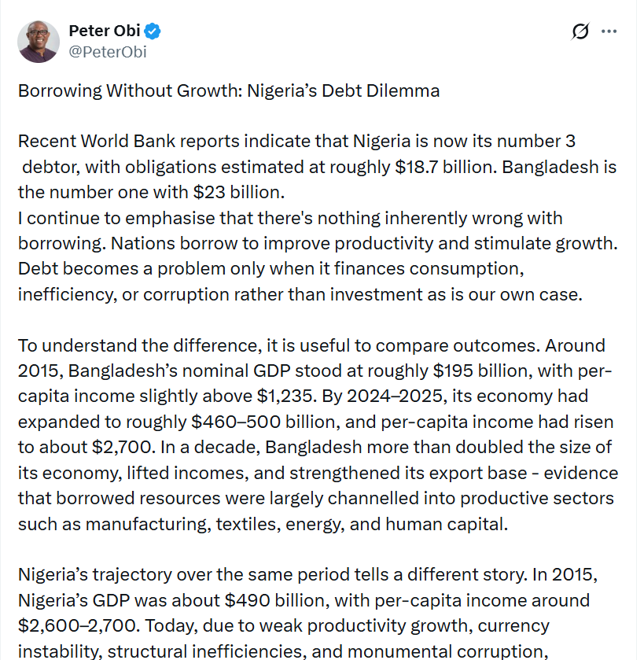The width and height of the screenshot is (644, 660).
Task: Open the @PeterObi handle link
Action: (x=108, y=52)
